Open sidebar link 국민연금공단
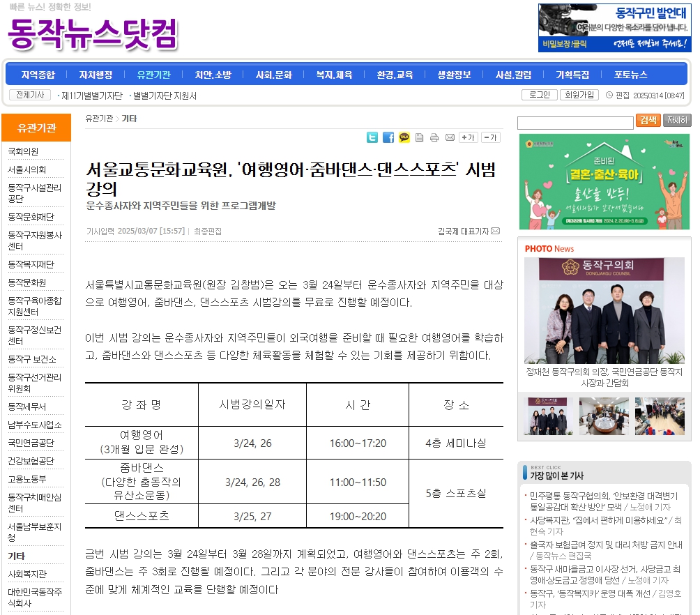Image resolution: width=700 pixels, height=615 pixels. click(31, 443)
